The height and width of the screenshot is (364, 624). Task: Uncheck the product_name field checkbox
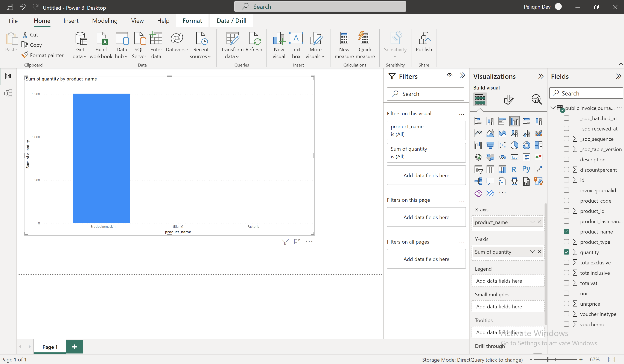pyautogui.click(x=566, y=231)
